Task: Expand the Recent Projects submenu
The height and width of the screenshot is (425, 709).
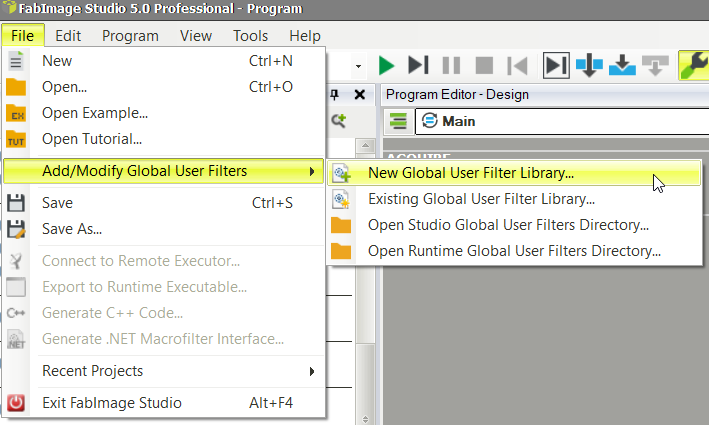Action: pyautogui.click(x=164, y=371)
